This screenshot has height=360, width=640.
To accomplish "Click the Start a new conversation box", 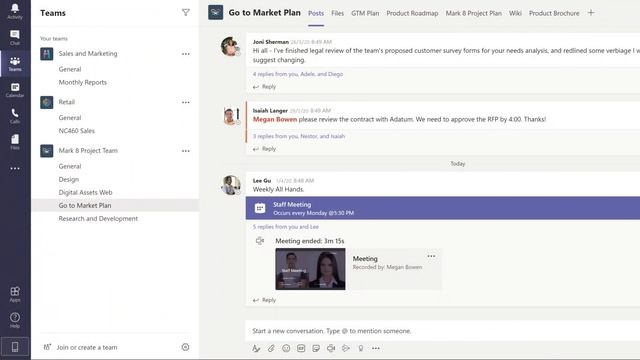I will click(x=443, y=331).
